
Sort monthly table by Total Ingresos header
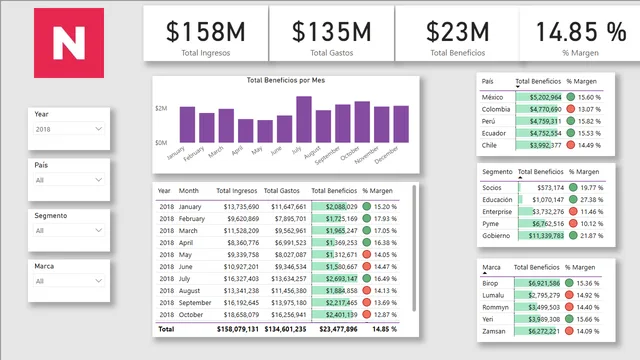click(x=237, y=191)
